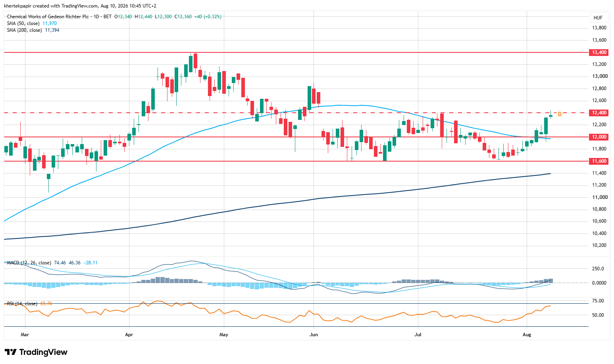614x364 pixels.
Task: Click the 13,800 price axis label
Action: (599, 28)
